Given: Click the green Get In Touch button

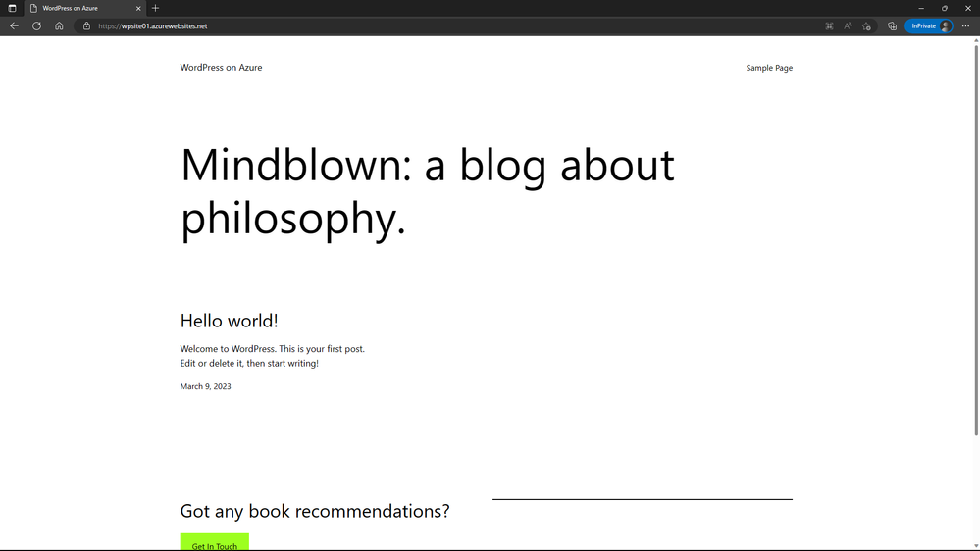Looking at the screenshot, I should (215, 542).
